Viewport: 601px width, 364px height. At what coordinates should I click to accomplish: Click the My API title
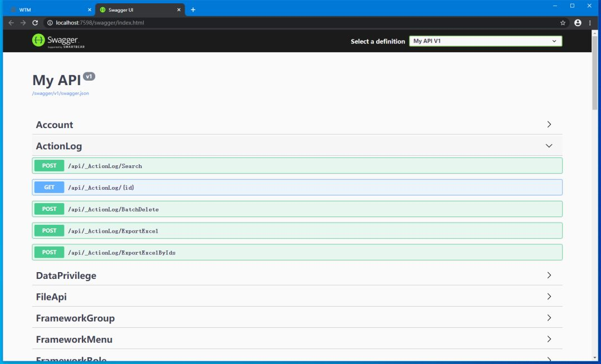pyautogui.click(x=56, y=81)
